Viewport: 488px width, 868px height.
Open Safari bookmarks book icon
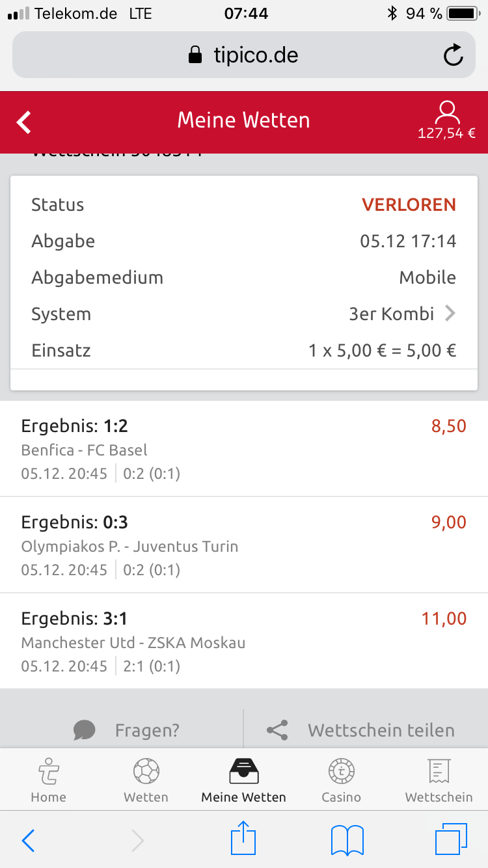347,839
